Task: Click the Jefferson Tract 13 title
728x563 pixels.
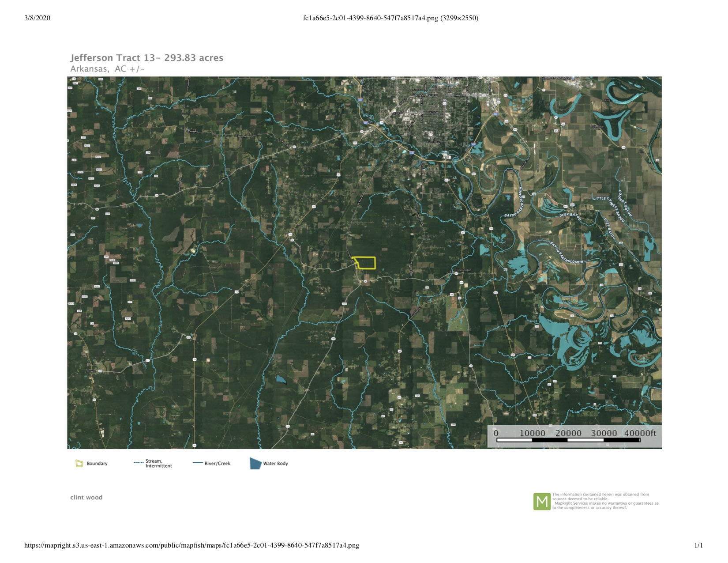Action: pos(147,58)
